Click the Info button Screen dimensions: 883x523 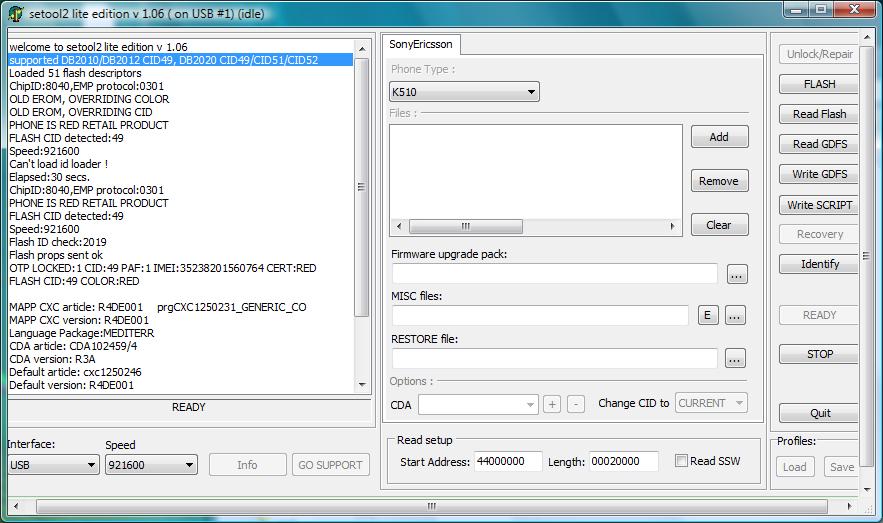coord(247,465)
